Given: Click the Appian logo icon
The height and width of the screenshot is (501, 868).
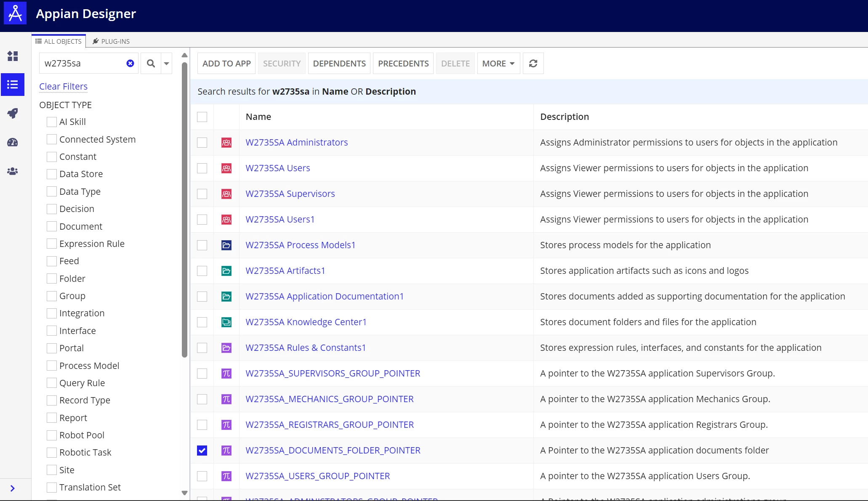Looking at the screenshot, I should (x=15, y=13).
